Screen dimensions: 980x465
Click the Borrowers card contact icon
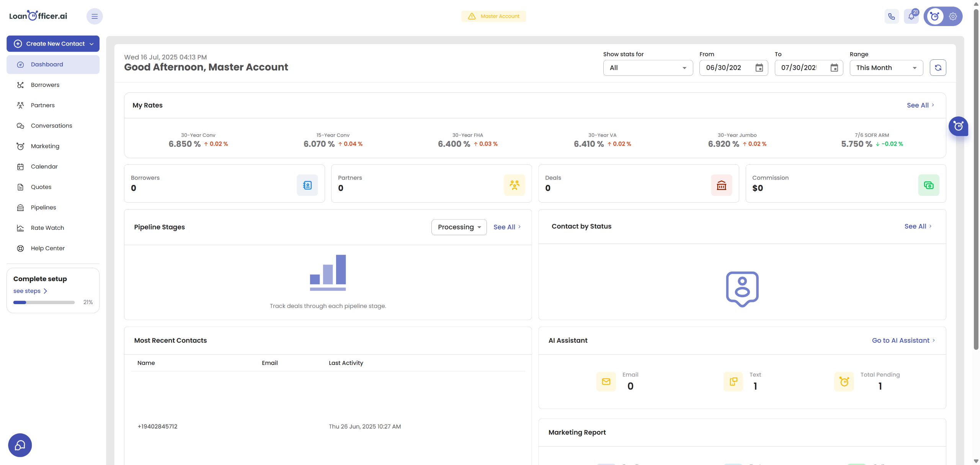pos(307,185)
